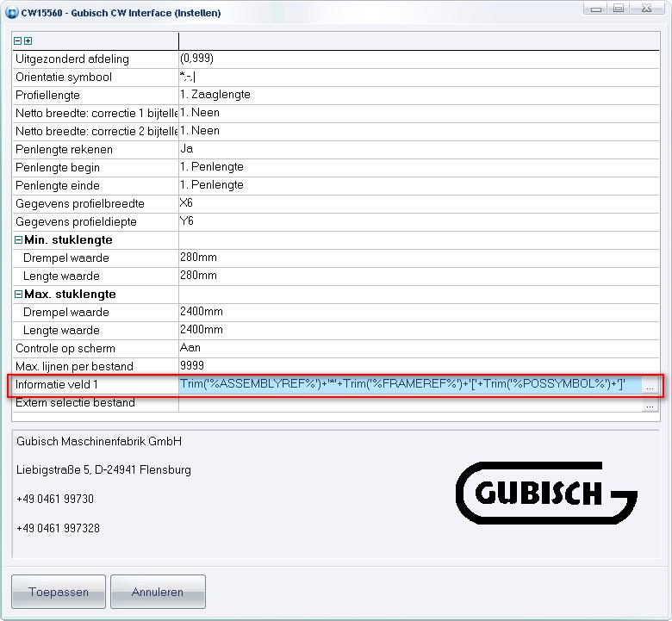Image resolution: width=672 pixels, height=621 pixels.
Task: Click the CW15560 window title bar icon
Action: click(11, 13)
